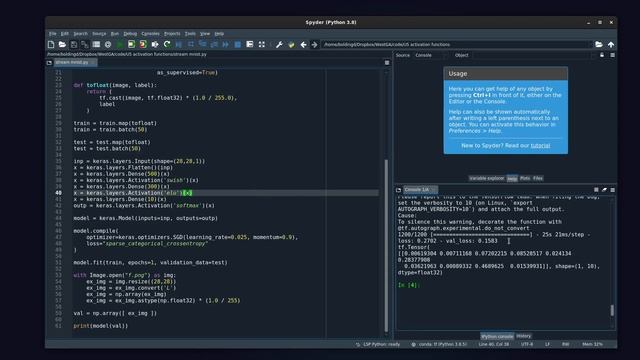
Task: Step over the current debug line
Action: click(191, 44)
